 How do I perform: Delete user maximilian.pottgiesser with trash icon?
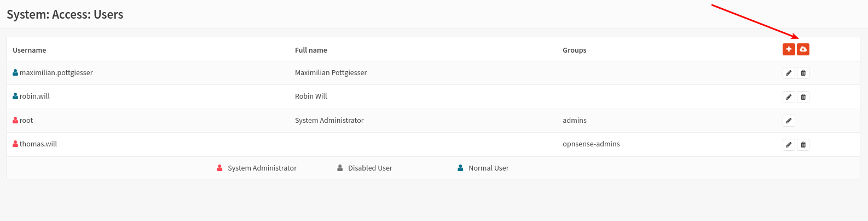coord(803,73)
